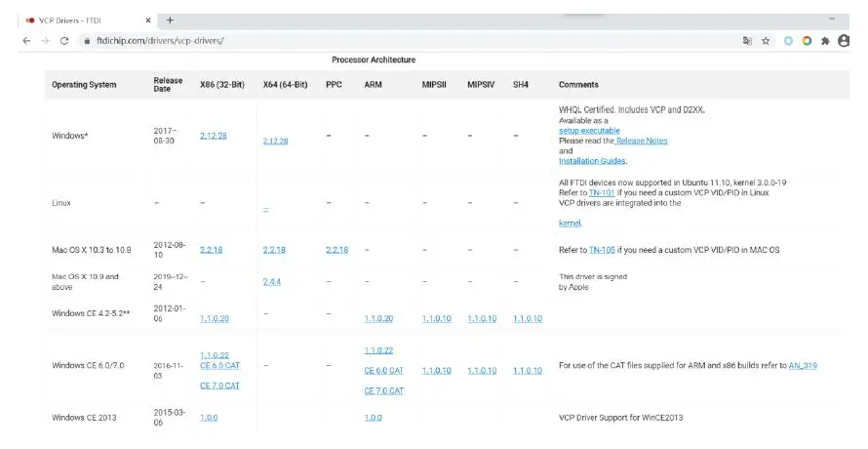868x449 pixels.
Task: Open X86 CE 7.0 CAT link
Action: click(219, 386)
